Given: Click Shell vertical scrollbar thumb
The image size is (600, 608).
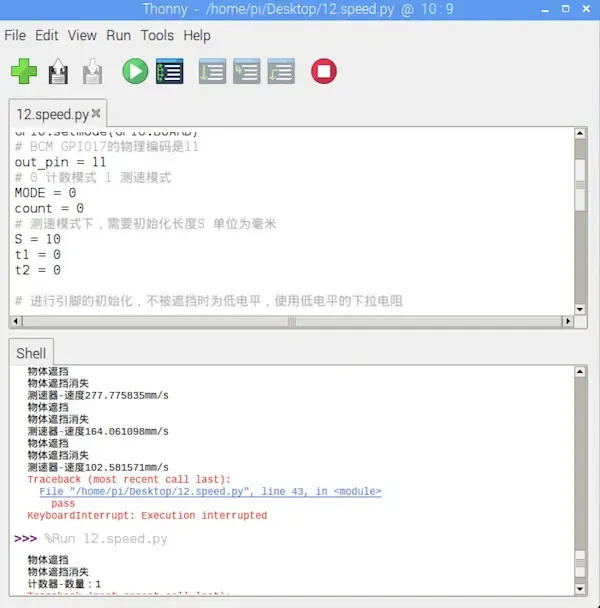Looking at the screenshot, I should (x=580, y=563).
